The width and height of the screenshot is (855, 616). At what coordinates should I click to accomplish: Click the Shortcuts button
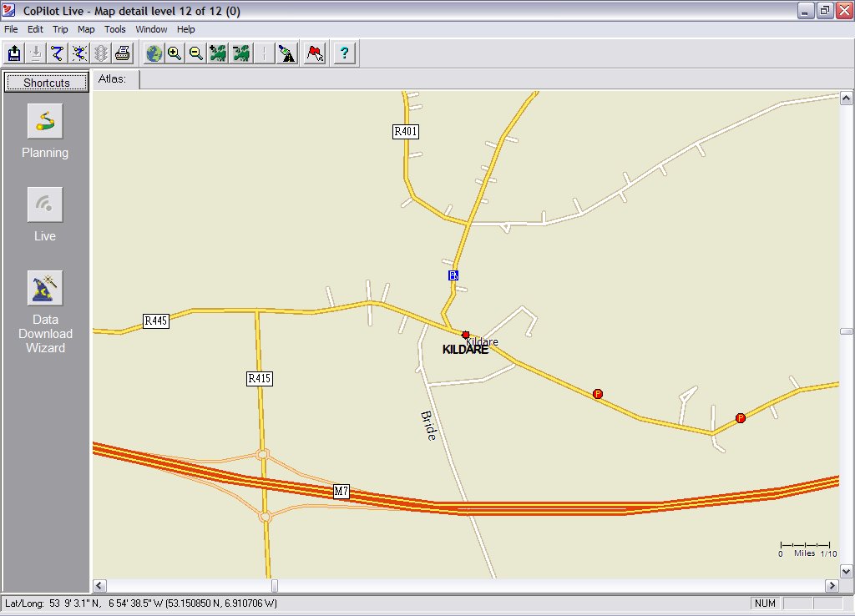(x=47, y=83)
